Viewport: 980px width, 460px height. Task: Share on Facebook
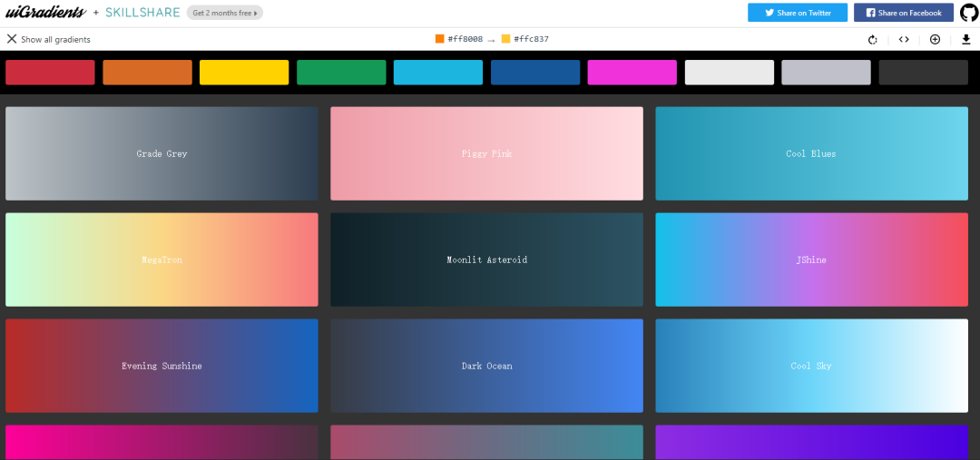click(x=904, y=13)
